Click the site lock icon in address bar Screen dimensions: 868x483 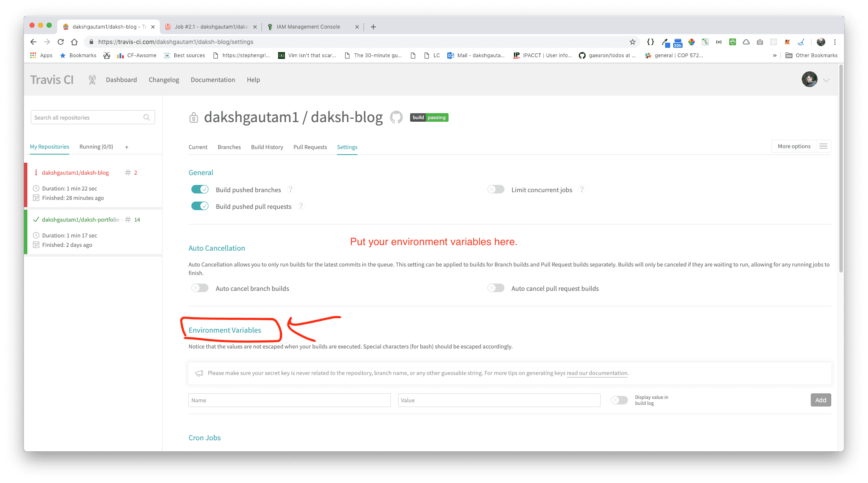pyautogui.click(x=91, y=42)
